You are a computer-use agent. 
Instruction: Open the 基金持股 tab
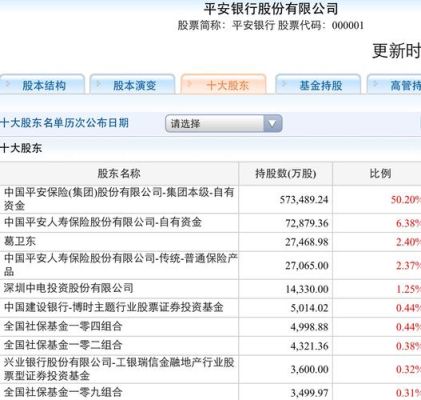coord(318,85)
